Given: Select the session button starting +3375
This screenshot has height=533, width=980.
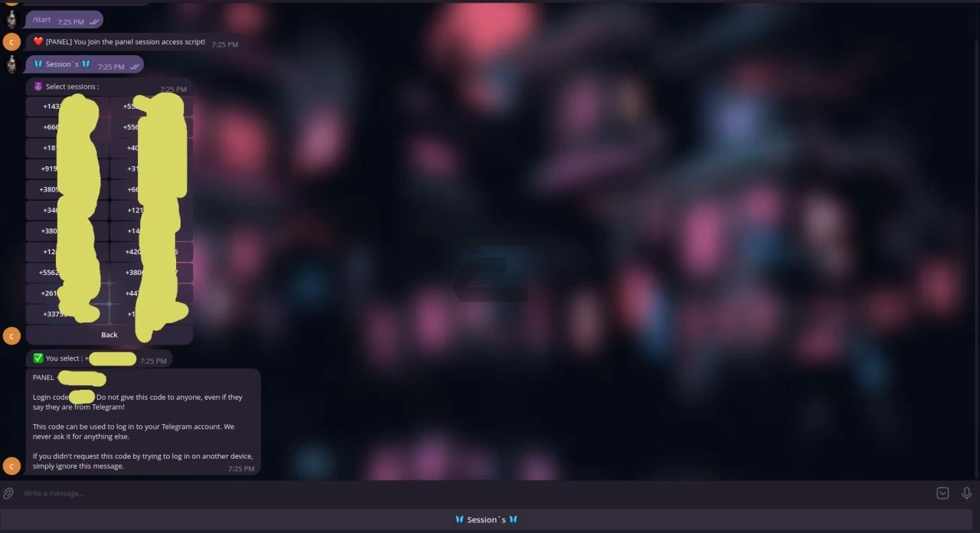Looking at the screenshot, I should point(67,314).
